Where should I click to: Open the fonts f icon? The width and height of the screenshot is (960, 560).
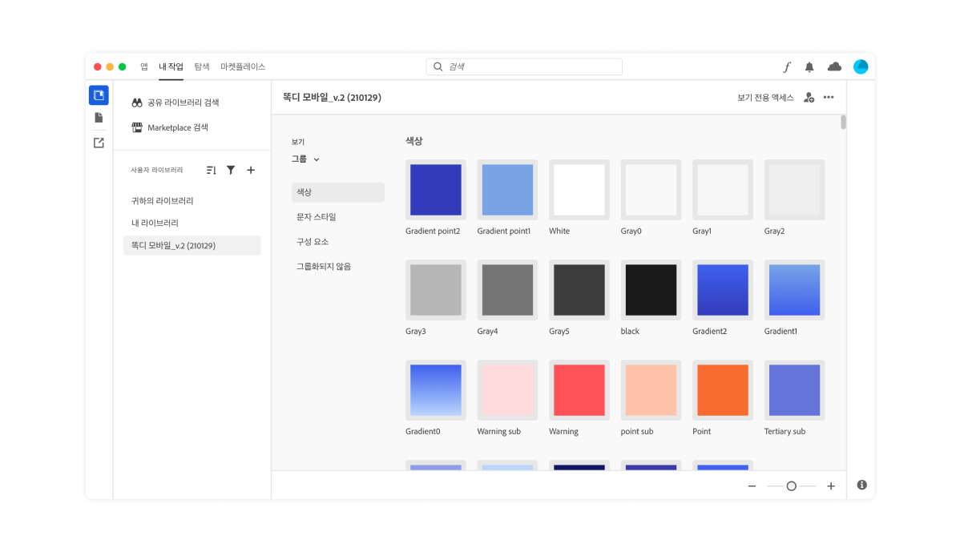[787, 66]
